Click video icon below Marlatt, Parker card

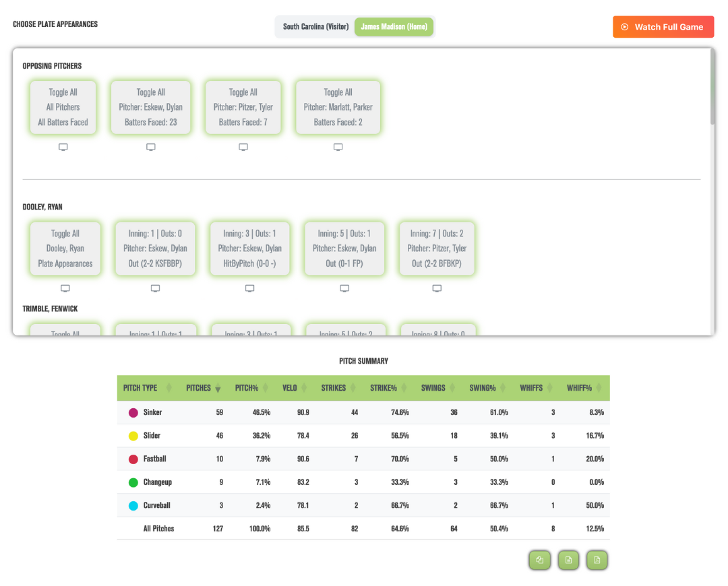pos(338,147)
